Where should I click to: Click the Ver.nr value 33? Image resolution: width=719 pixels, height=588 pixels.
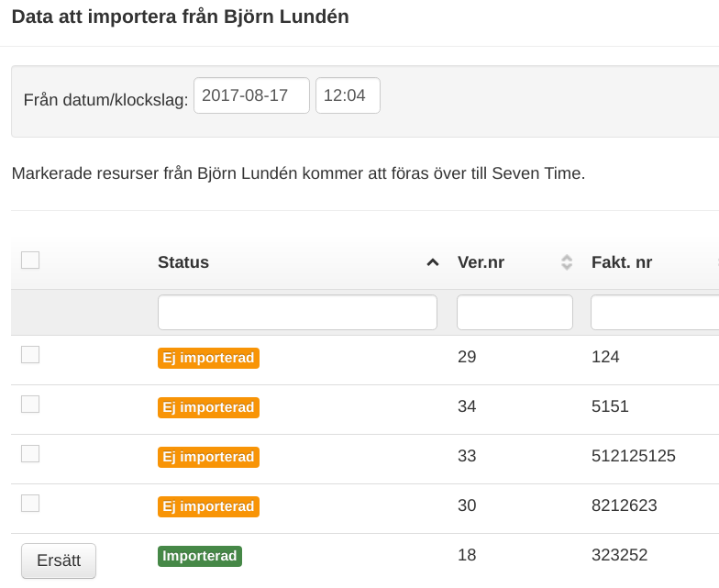(x=467, y=456)
